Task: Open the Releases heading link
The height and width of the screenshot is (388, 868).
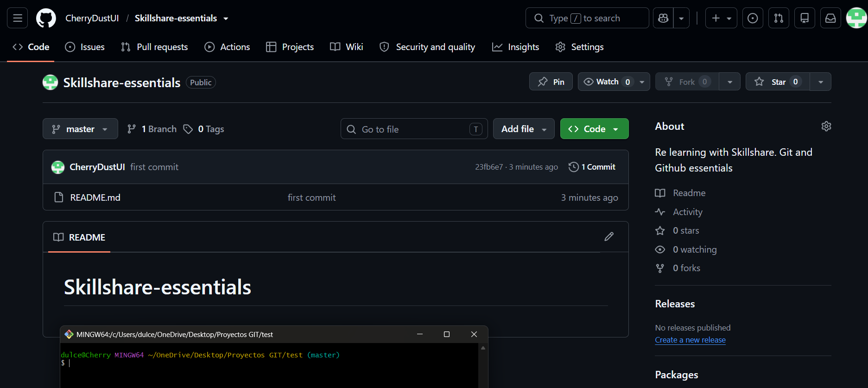Action: pyautogui.click(x=675, y=304)
